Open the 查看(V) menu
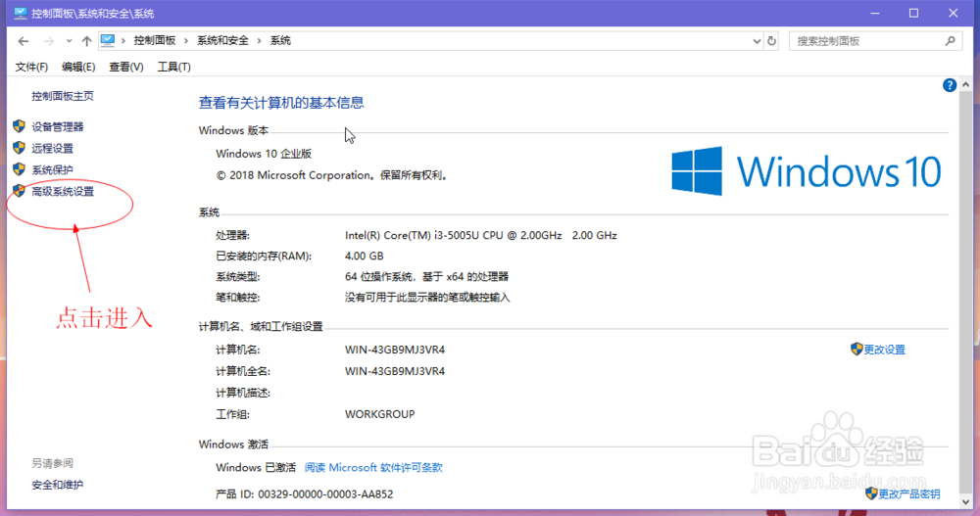This screenshot has width=980, height=516. [x=126, y=67]
